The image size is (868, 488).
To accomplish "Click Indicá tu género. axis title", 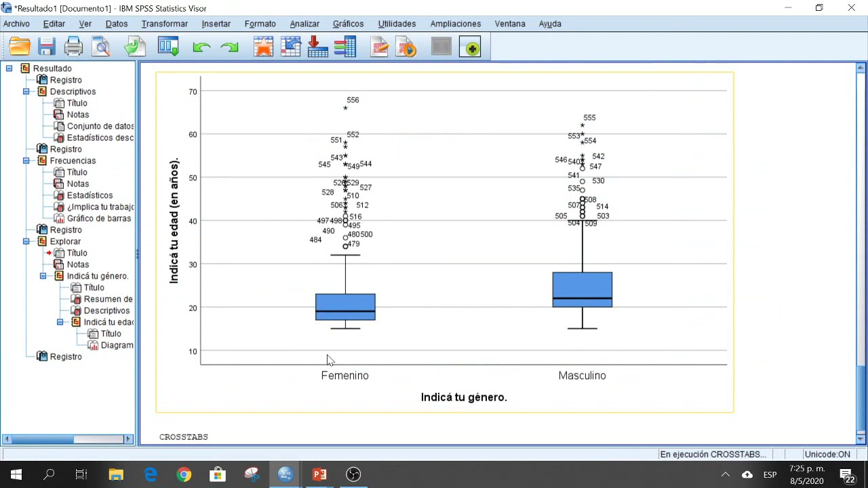I will tap(464, 397).
